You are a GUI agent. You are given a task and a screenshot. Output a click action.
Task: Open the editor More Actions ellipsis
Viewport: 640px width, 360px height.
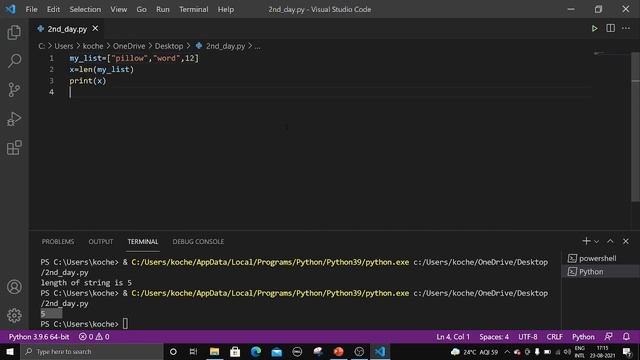(x=626, y=28)
